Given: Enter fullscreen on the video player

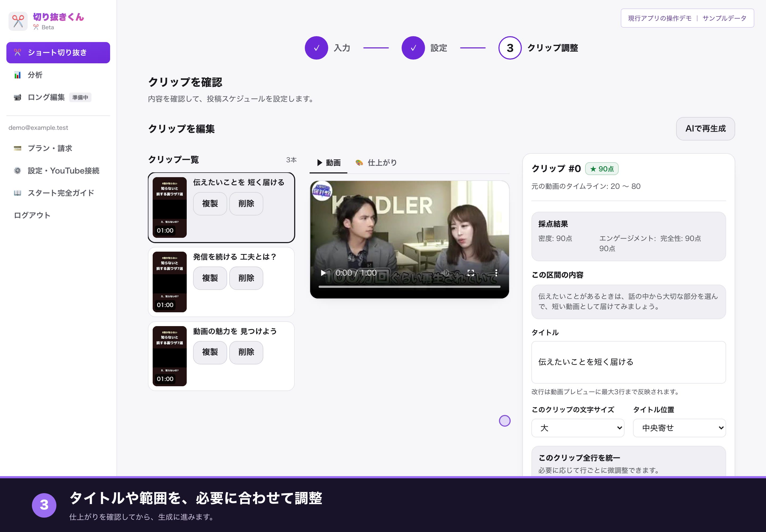Looking at the screenshot, I should (471, 273).
